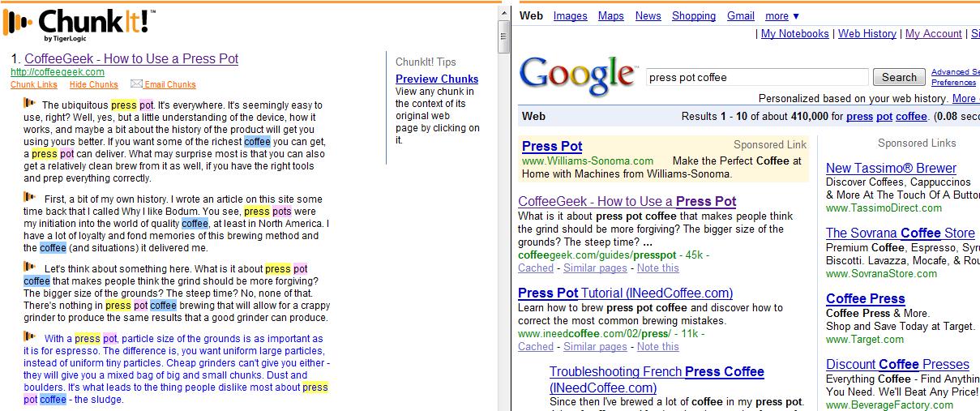Open the Press Pot Tutorial (INeedCoffee.com) result
This screenshot has width=980, height=411.
(x=625, y=293)
